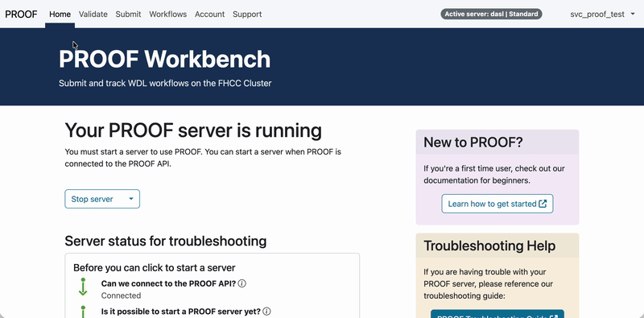Screen dimensions: 644x318
Task: Open the Home tab
Action: point(60,14)
